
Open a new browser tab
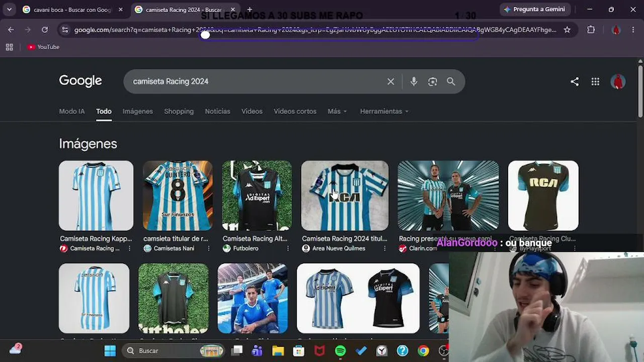pyautogui.click(x=250, y=10)
